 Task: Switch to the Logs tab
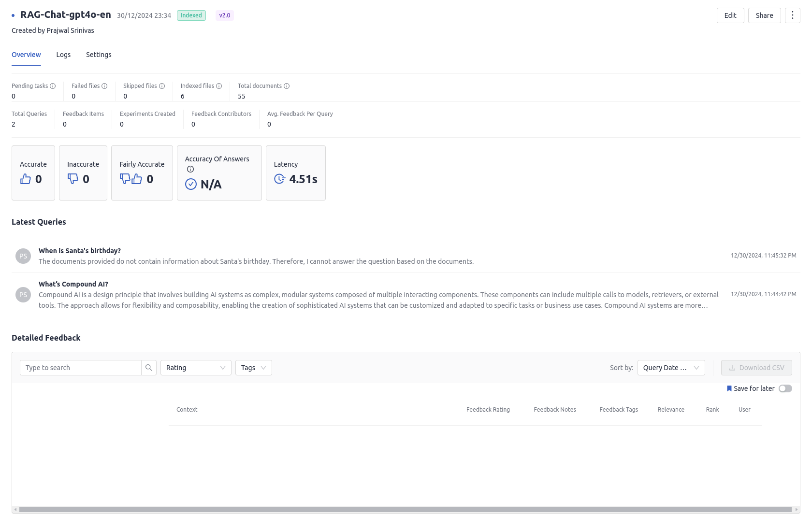(x=63, y=55)
